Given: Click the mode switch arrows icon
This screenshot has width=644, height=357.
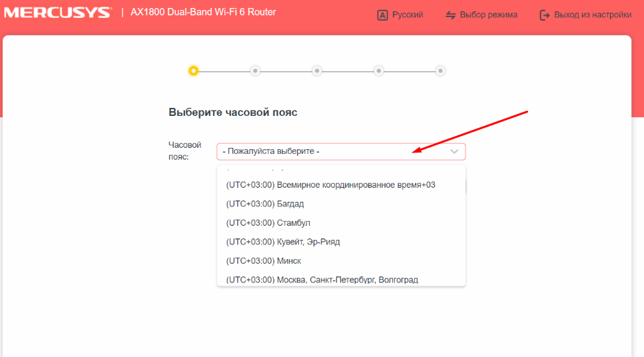Looking at the screenshot, I should (451, 15).
